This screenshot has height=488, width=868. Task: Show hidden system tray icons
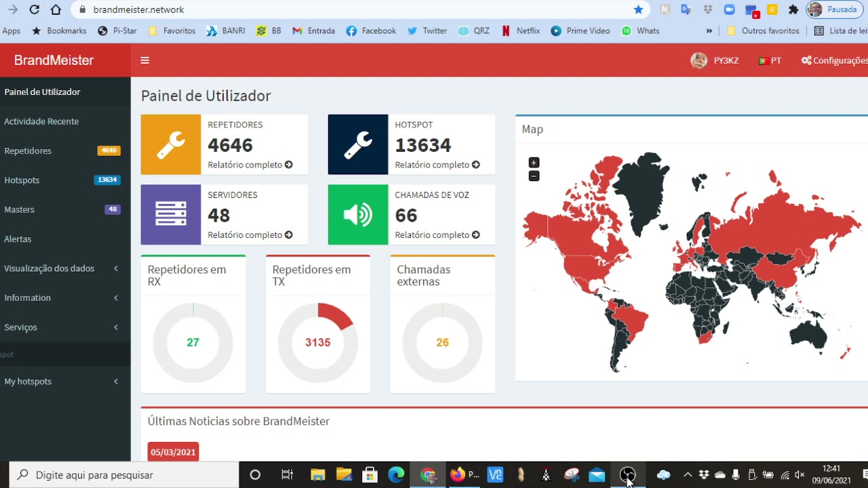(688, 474)
